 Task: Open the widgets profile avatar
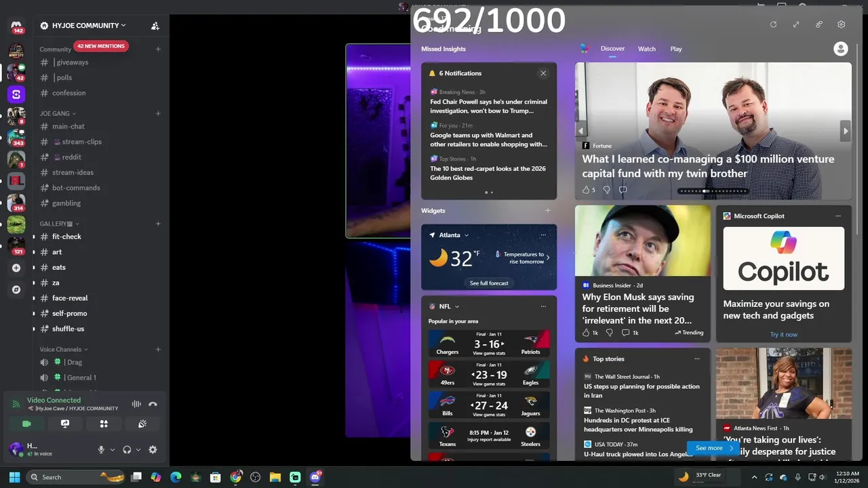coord(841,49)
